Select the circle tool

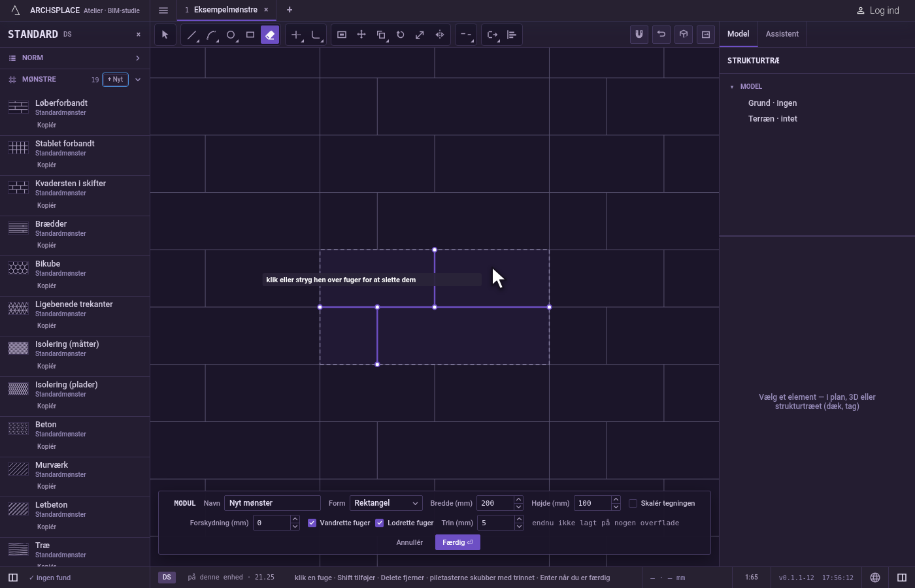tap(231, 35)
